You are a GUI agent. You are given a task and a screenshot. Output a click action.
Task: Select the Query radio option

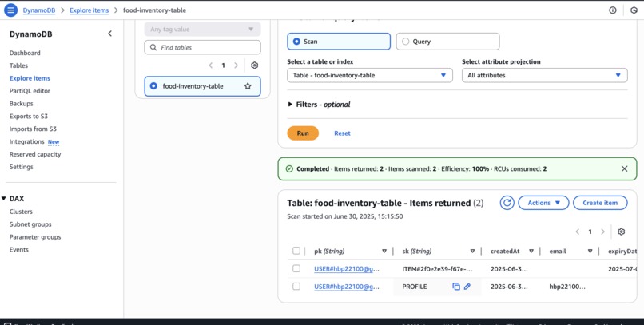click(x=406, y=42)
